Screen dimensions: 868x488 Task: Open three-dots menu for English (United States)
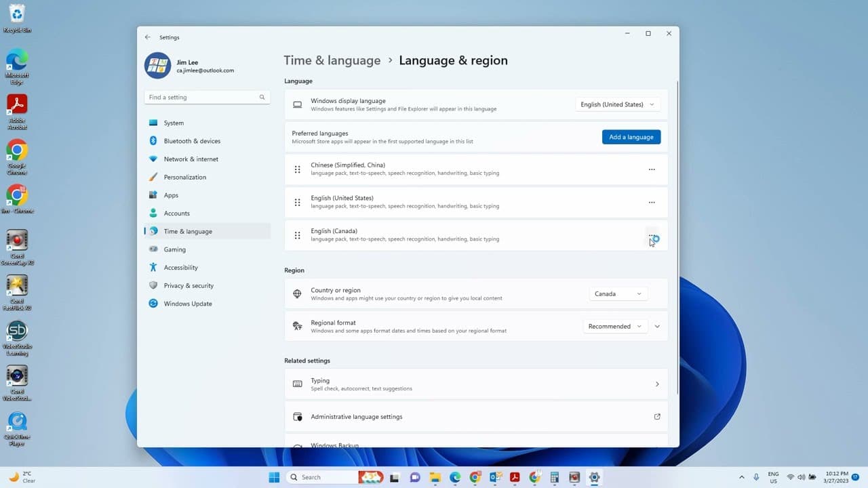click(x=652, y=202)
